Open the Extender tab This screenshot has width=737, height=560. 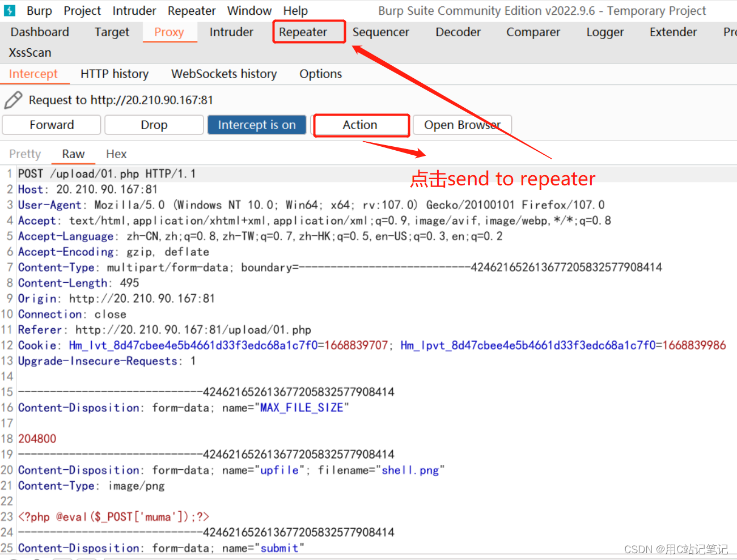tap(673, 32)
